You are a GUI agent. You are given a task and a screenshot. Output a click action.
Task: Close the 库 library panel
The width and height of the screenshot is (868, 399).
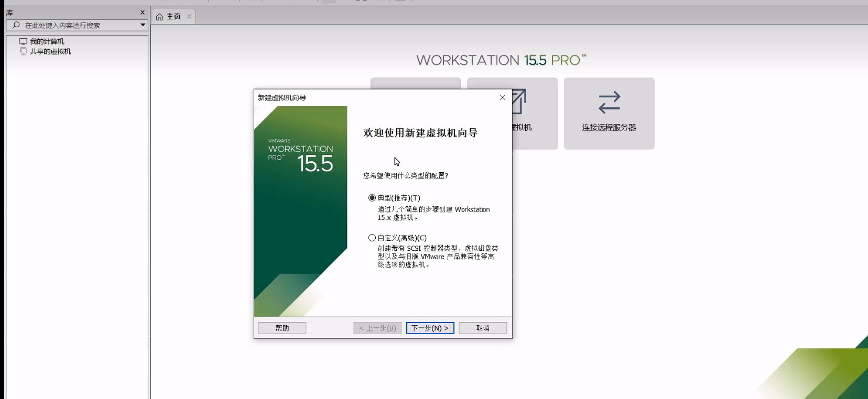click(143, 12)
